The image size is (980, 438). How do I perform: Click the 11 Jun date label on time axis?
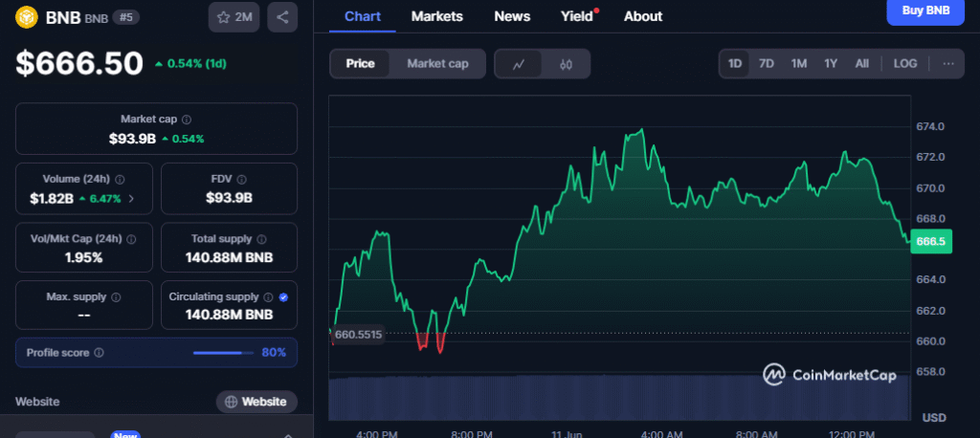click(568, 433)
